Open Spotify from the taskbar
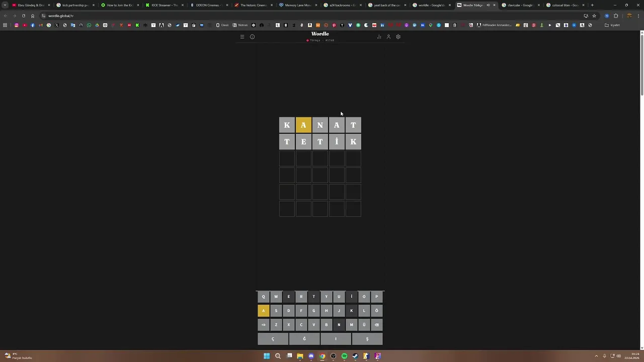Screen dimensions: 644x362 (x=344, y=356)
